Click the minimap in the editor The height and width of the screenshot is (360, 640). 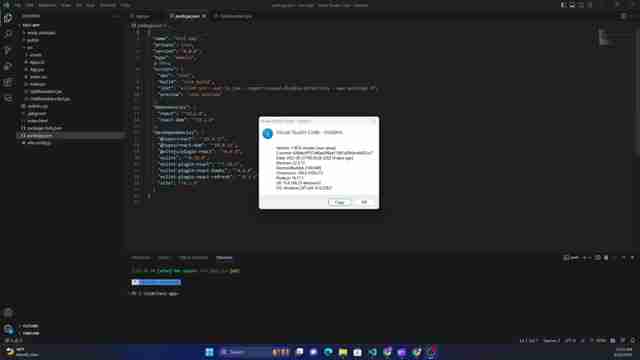tap(614, 37)
